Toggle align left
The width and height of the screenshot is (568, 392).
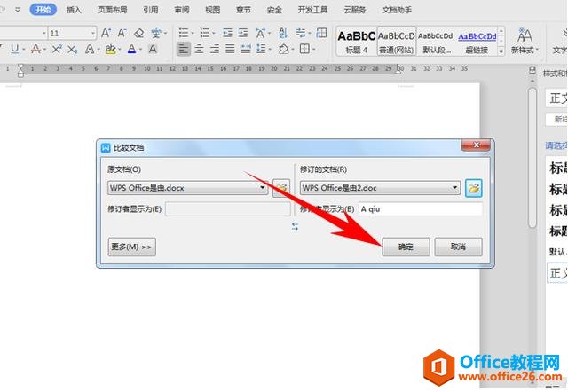point(184,49)
